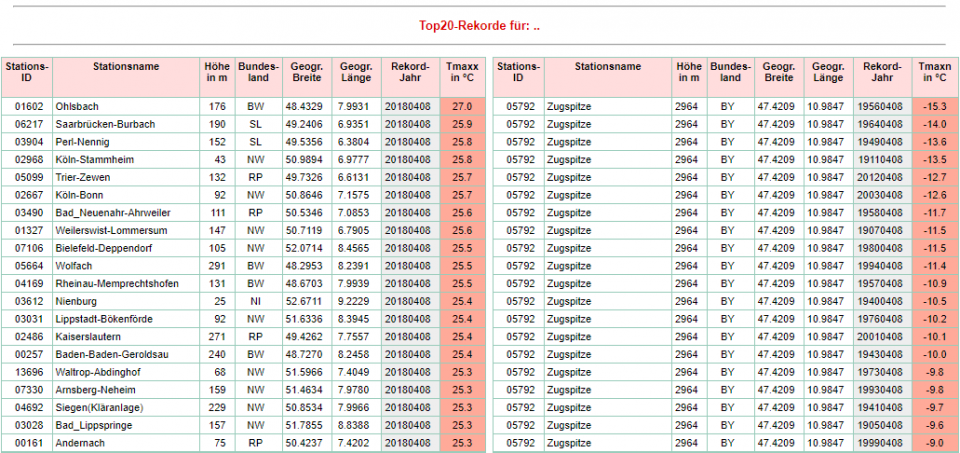Click the Andernach station in last row

click(x=79, y=443)
